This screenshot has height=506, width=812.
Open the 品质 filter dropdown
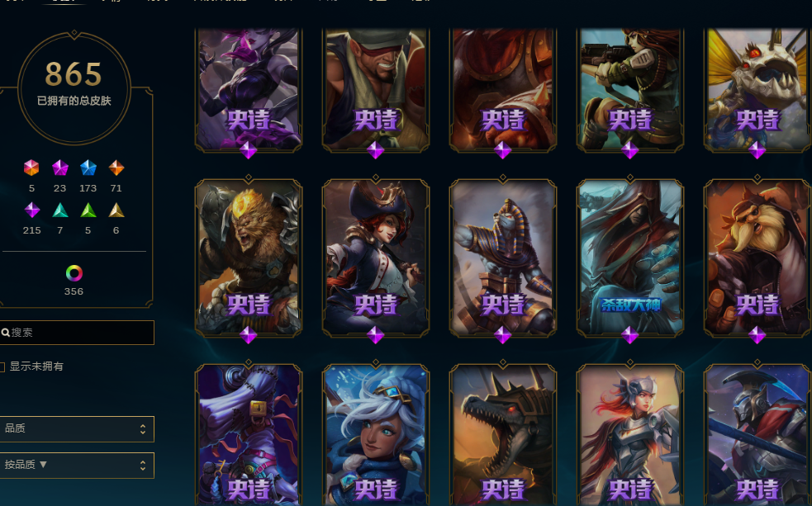point(77,429)
